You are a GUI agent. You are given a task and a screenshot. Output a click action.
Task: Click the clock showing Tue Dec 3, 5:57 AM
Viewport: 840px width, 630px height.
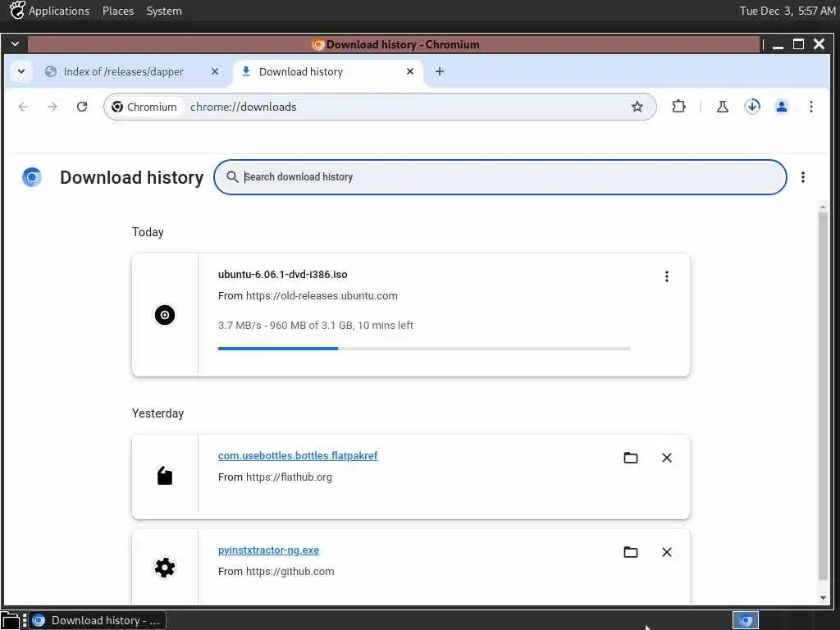tap(787, 11)
